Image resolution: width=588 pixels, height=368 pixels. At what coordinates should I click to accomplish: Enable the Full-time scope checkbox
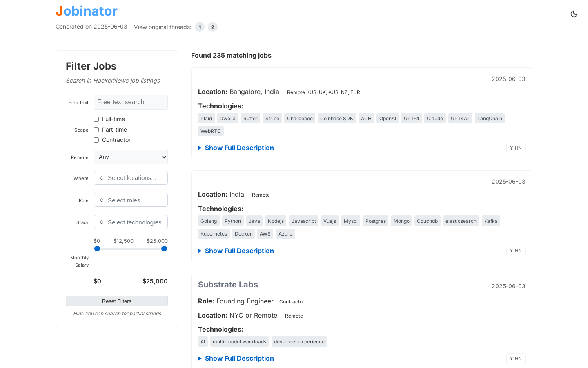click(x=96, y=119)
